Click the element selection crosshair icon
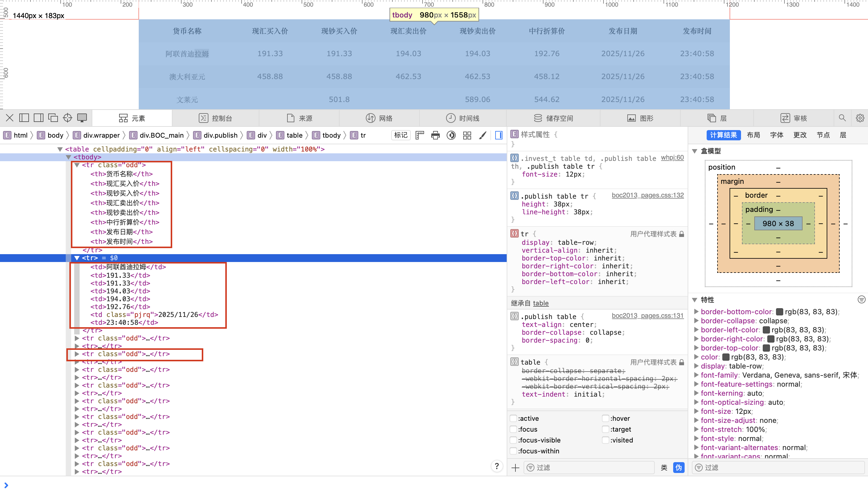The height and width of the screenshot is (492, 868). pos(68,118)
